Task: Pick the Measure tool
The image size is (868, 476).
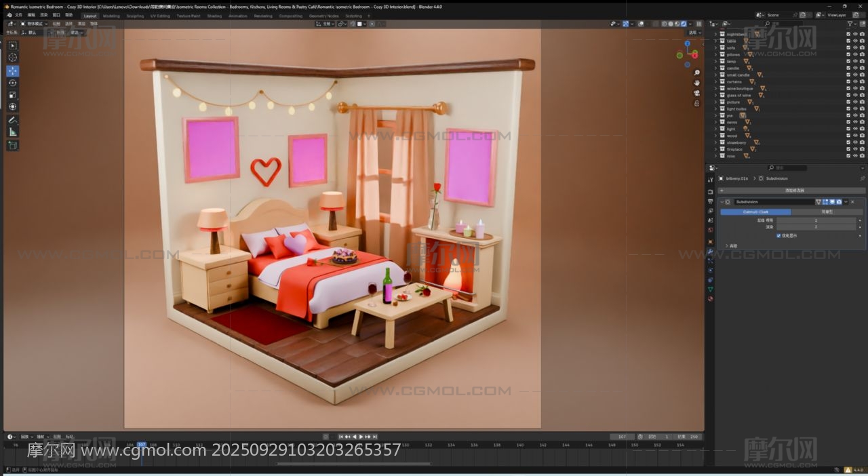Action: (x=12, y=132)
